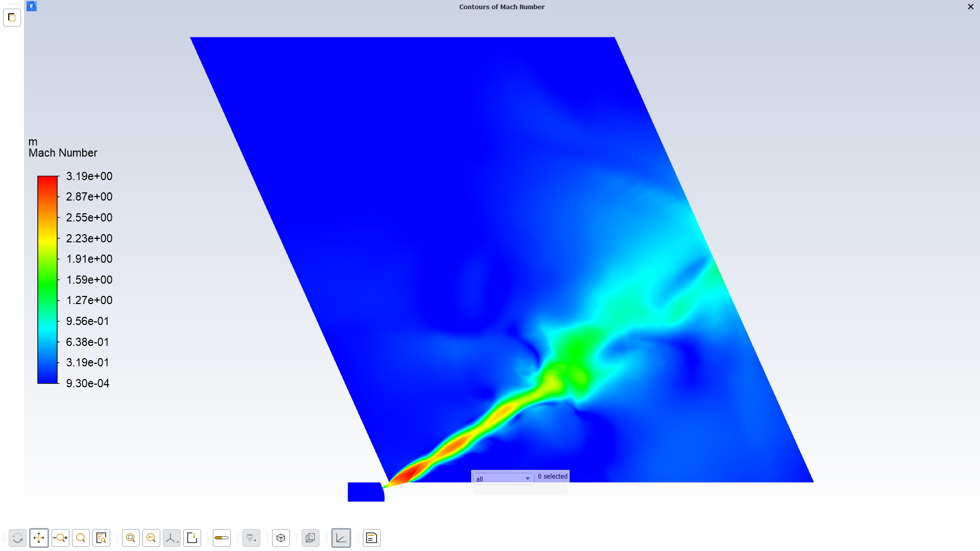Click the isometric cube view icon
Image resolution: width=980 pixels, height=551 pixels.
pos(281,538)
